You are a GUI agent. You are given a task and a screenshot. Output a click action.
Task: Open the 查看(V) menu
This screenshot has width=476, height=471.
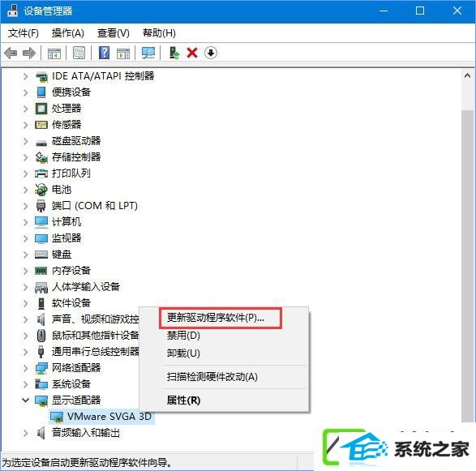pos(114,33)
